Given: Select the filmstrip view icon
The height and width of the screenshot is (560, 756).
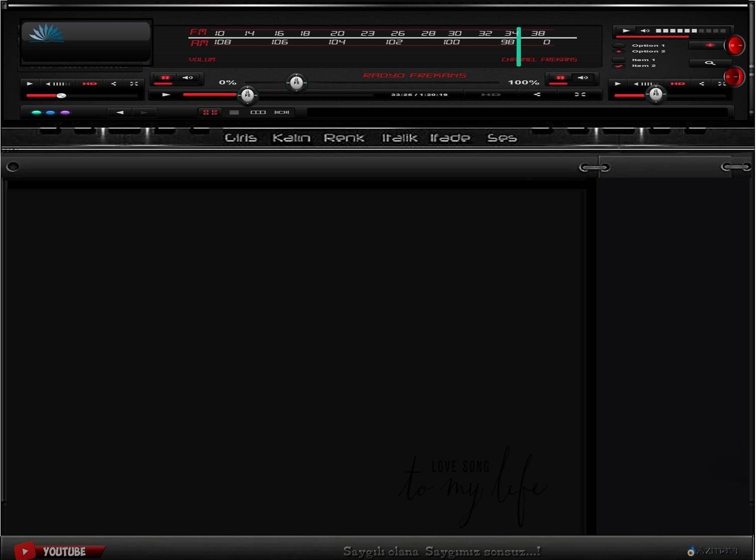Looking at the screenshot, I should (x=282, y=112).
